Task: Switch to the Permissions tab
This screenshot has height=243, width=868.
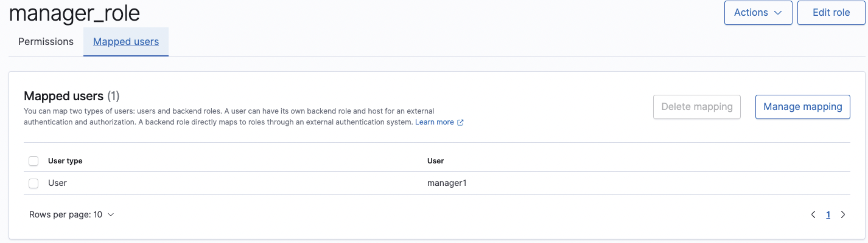Action: pos(46,42)
